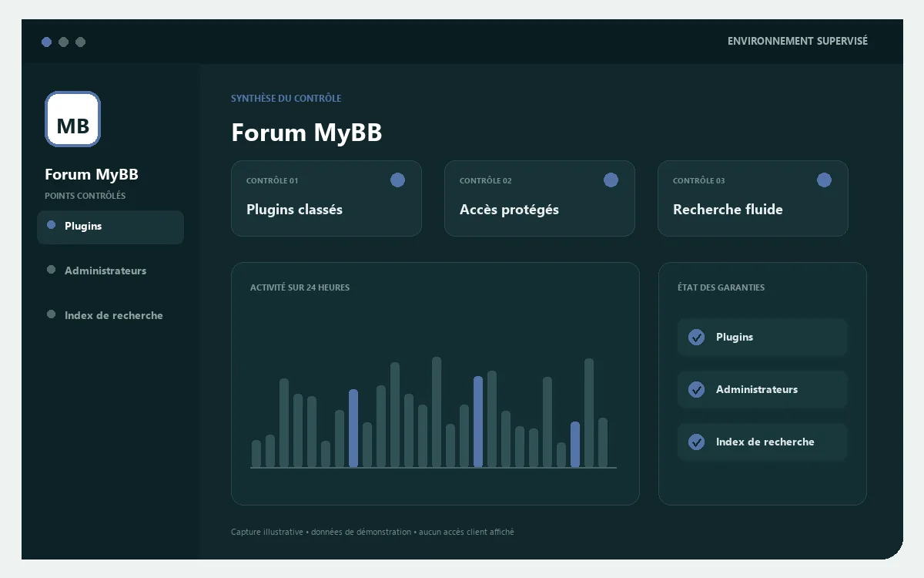Click the bullet dot beside sidebar Administrateurs

click(52, 270)
